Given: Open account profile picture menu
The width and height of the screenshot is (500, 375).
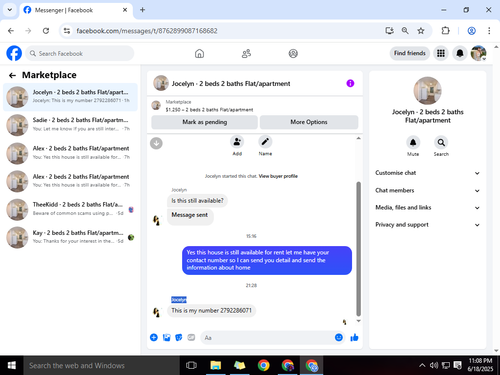Looking at the screenshot, I should point(478,53).
